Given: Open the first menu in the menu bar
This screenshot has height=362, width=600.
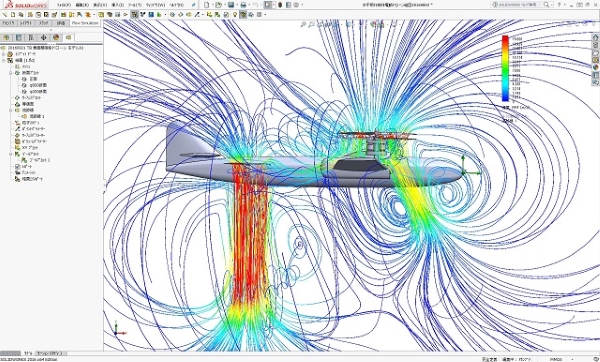Looking at the screenshot, I should (64, 5).
